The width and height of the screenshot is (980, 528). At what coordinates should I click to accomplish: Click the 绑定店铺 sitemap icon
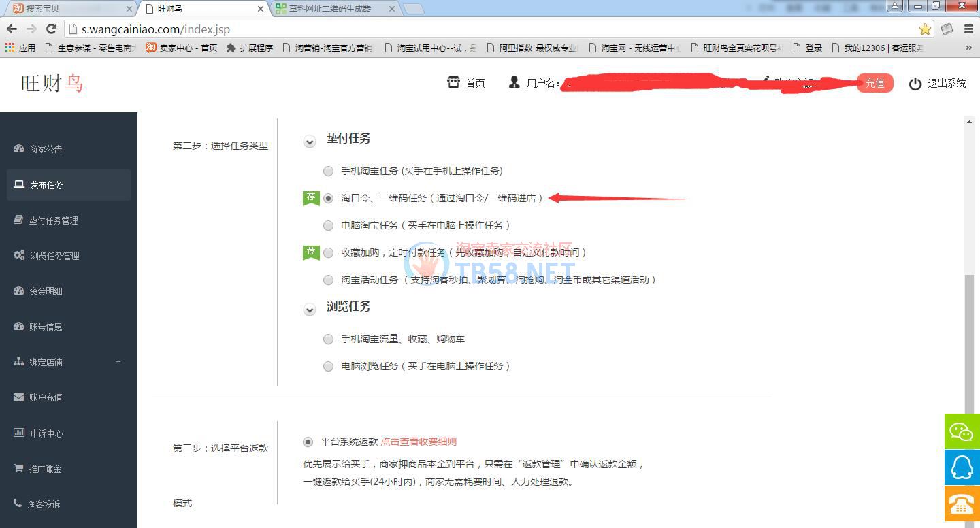point(18,361)
